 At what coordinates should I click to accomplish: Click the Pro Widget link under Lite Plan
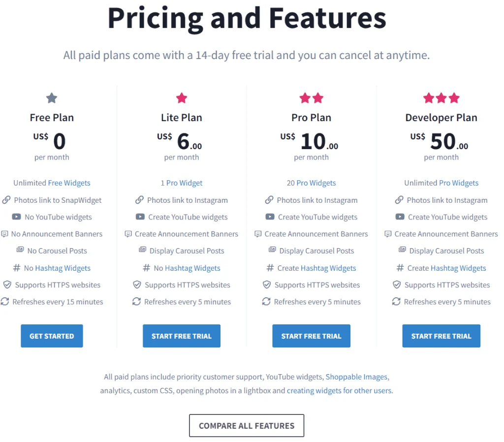tap(185, 183)
